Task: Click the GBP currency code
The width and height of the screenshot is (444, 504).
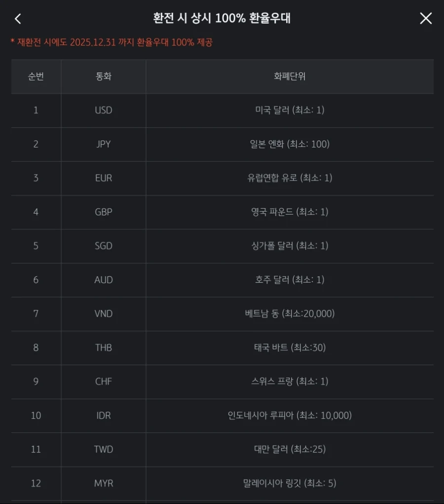Action: [x=104, y=212]
